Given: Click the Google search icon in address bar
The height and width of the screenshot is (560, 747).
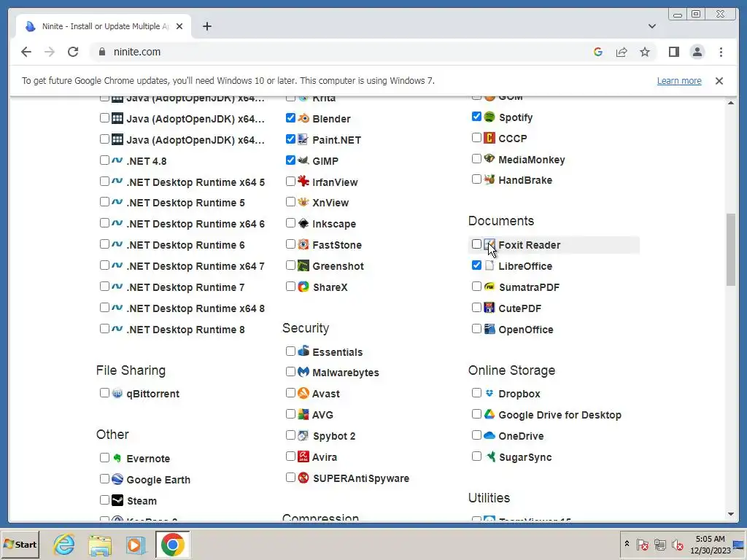Looking at the screenshot, I should (598, 52).
